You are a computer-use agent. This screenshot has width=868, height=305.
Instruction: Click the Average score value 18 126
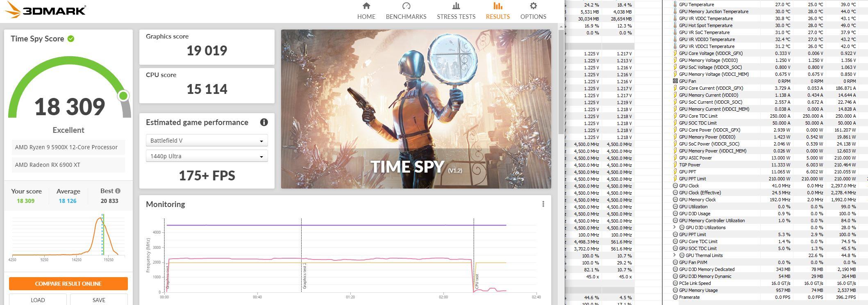click(68, 201)
